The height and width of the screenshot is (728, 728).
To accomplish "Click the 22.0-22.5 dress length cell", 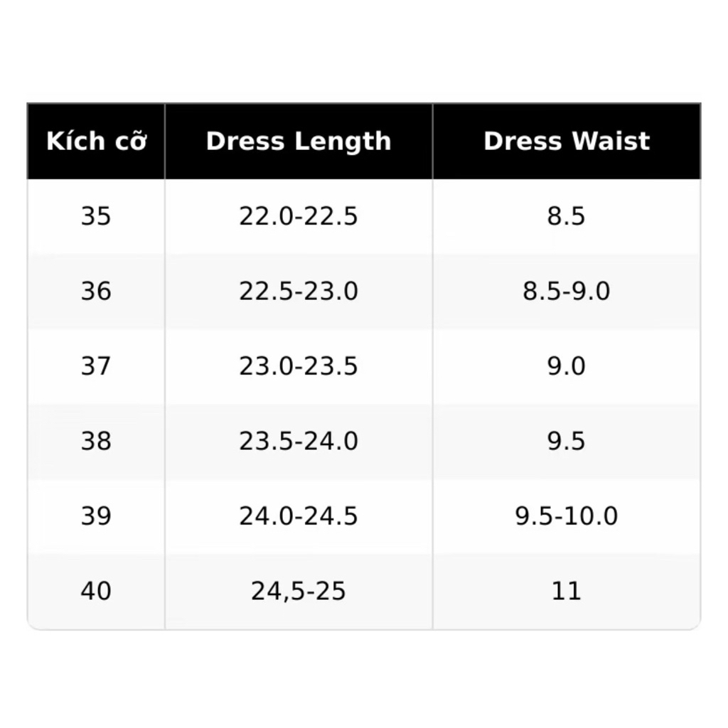I will click(299, 216).
